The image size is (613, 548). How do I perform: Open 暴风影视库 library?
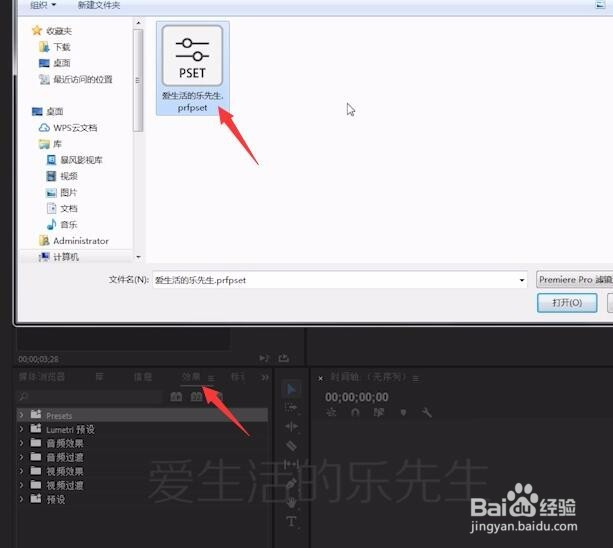click(74, 160)
